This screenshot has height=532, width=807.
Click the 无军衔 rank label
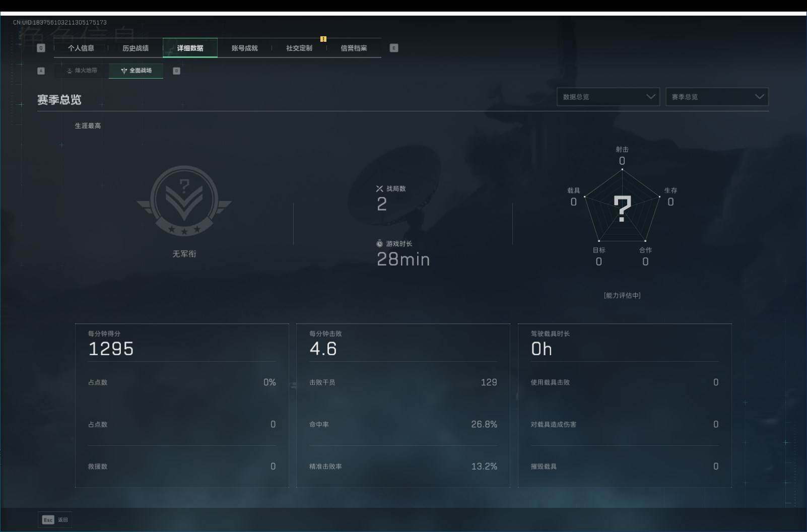(184, 254)
